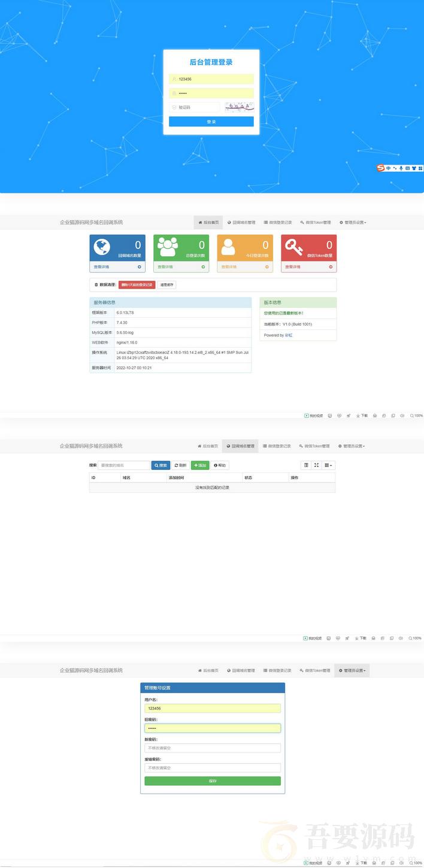The height and width of the screenshot is (868, 424).
Task: Click the Sogou toolbar microphone icon
Action: pyautogui.click(x=401, y=168)
